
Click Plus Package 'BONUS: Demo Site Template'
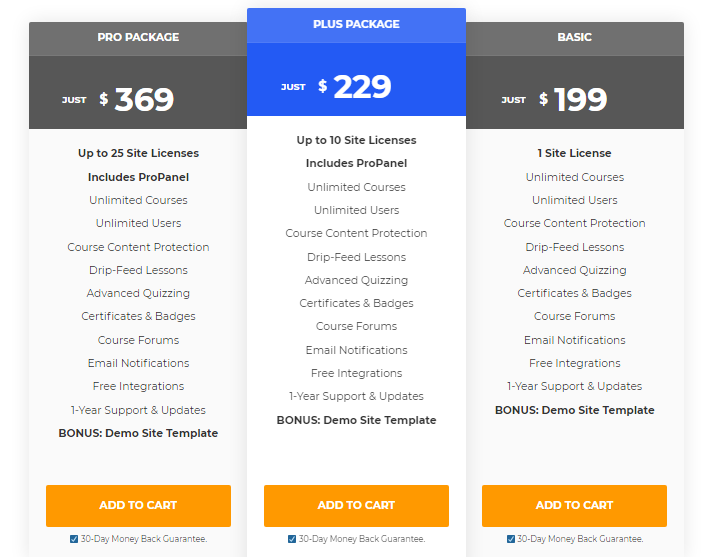pyautogui.click(x=356, y=421)
